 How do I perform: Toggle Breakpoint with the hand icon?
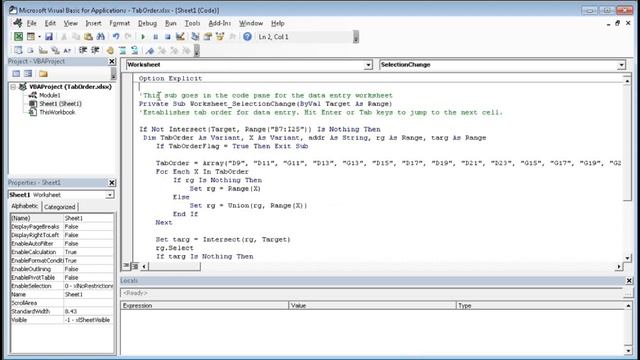pos(110,51)
